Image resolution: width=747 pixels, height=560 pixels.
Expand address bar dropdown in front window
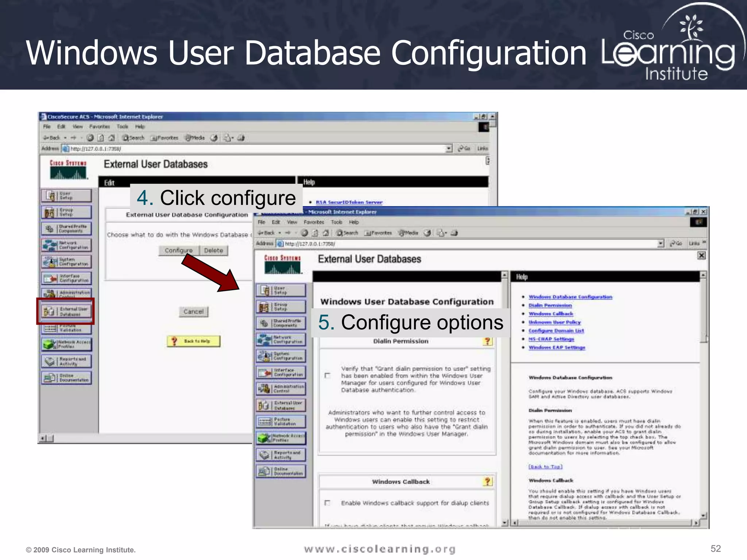click(x=661, y=244)
